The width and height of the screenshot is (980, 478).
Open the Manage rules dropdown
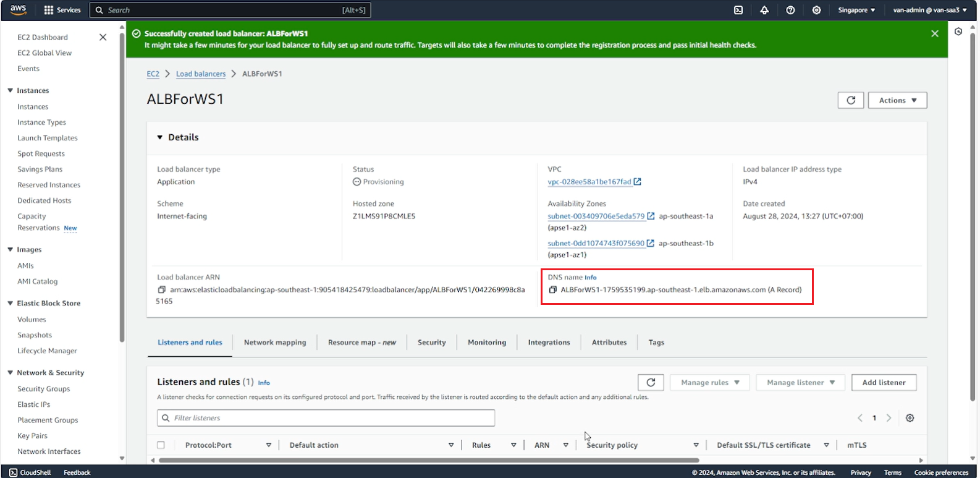(x=710, y=382)
